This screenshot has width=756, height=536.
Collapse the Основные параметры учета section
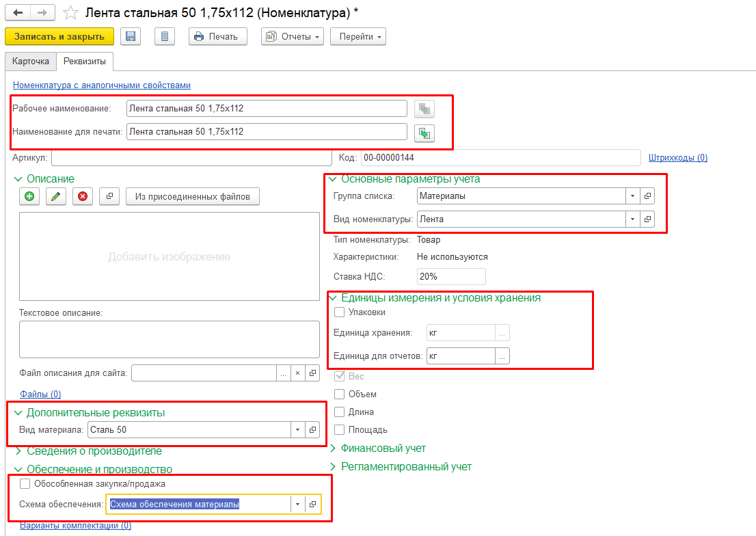[x=332, y=179]
